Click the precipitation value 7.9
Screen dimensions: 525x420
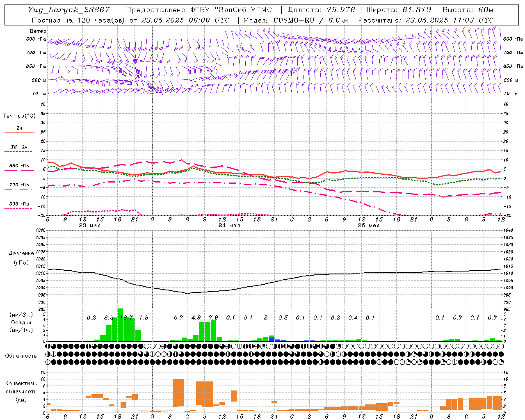213,317
